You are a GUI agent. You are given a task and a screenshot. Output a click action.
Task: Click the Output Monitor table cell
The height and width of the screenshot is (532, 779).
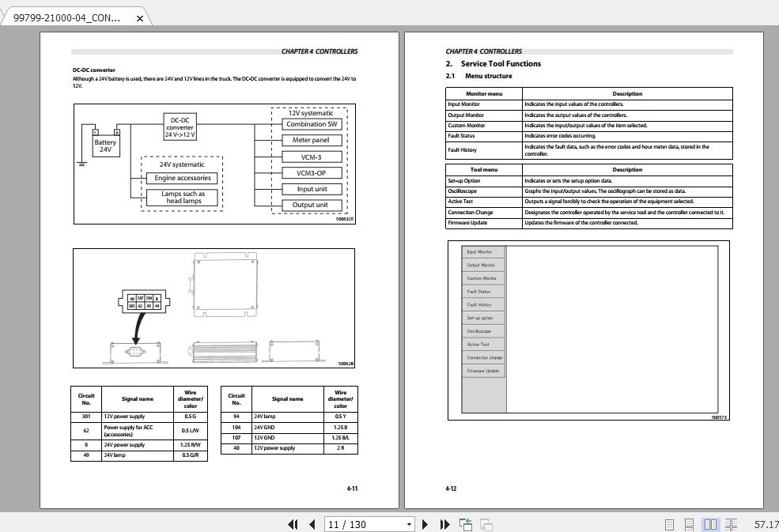click(x=484, y=115)
